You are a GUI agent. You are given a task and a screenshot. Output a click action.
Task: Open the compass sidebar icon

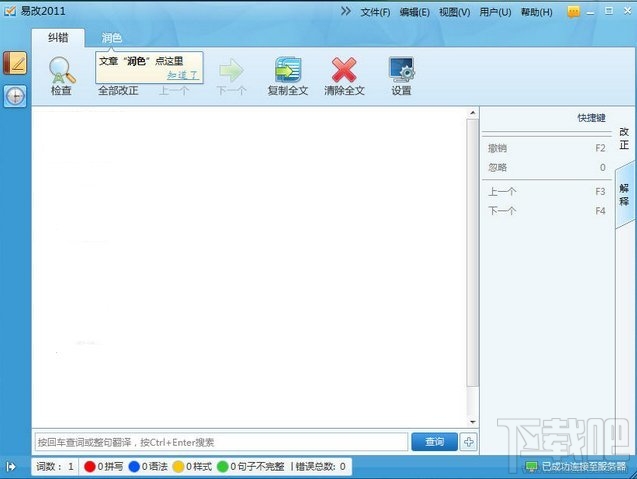(15, 96)
